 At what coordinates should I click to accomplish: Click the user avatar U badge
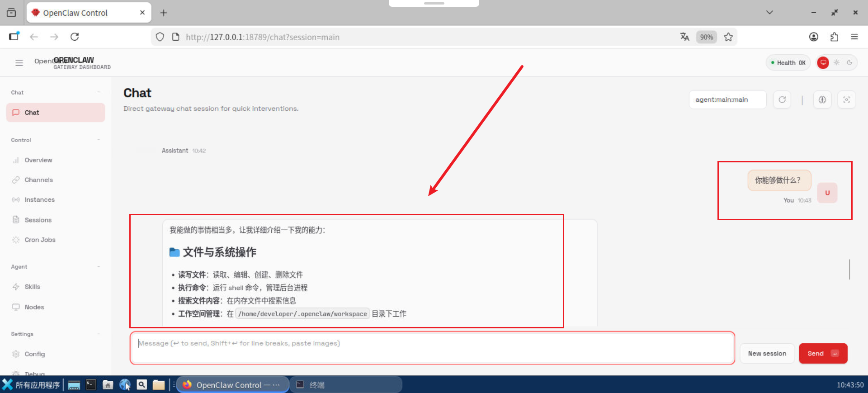pos(827,193)
